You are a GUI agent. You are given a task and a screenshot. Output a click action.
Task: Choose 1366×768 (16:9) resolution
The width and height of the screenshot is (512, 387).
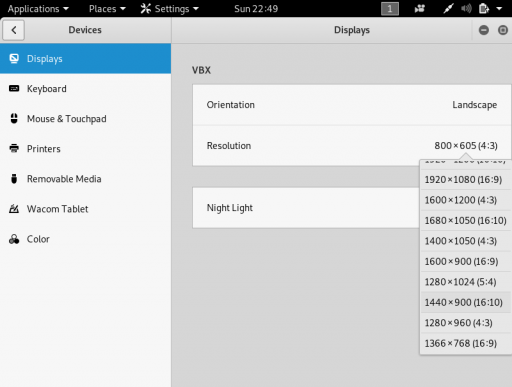pos(465,343)
